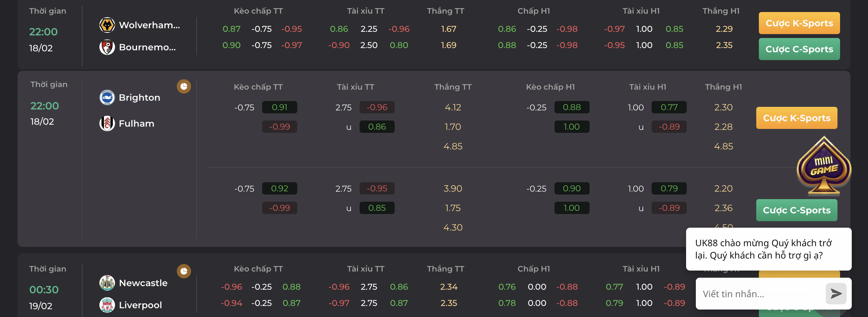Click the clock icon beside Brighton match
This screenshot has height=317, width=868.
184,87
